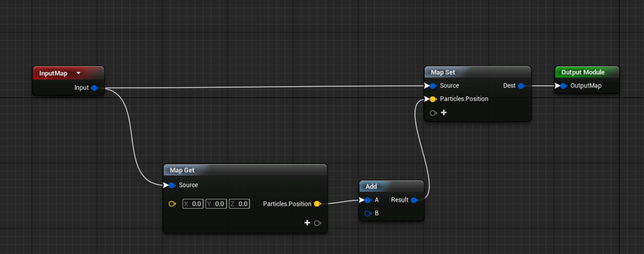This screenshot has width=644, height=254.
Task: Click the Source input pin on Map Set
Action: (433, 86)
